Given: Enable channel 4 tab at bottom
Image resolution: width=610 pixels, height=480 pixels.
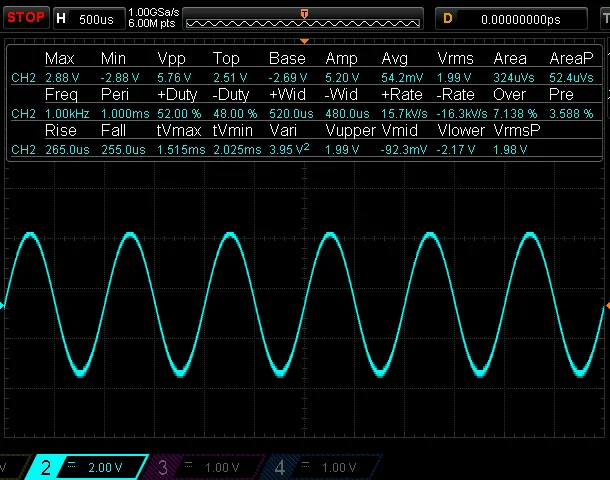Looking at the screenshot, I should pyautogui.click(x=281, y=467).
